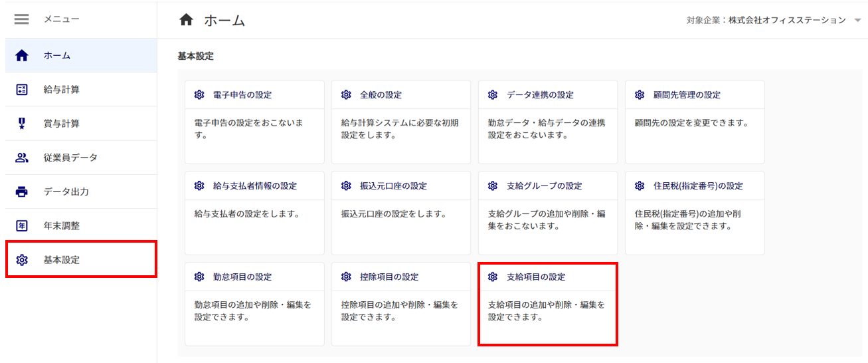Screen dimensions: 868x363
Task: Open 賞与計算 from the sidebar
Action: pos(81,124)
